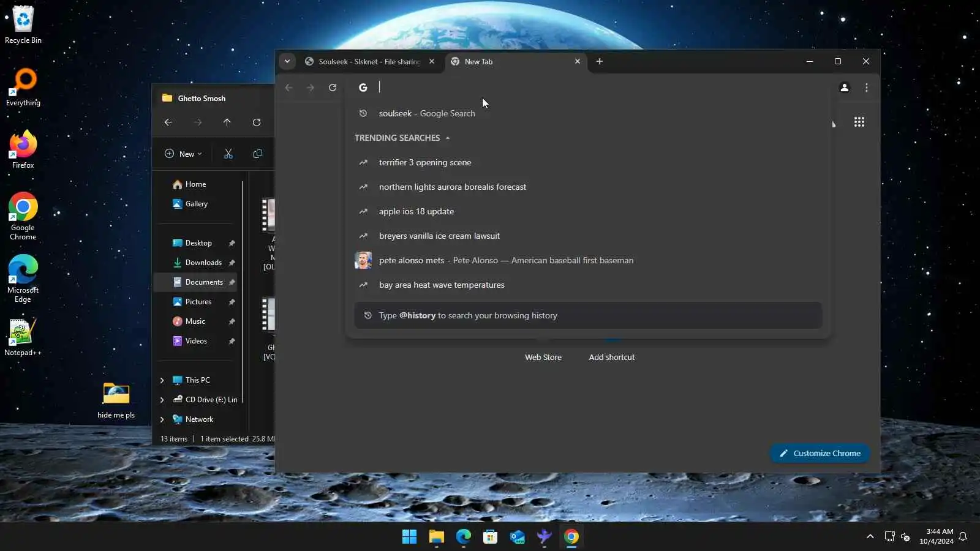This screenshot has width=980, height=551.
Task: Open Gallery in File Explorer sidebar
Action: 196,204
